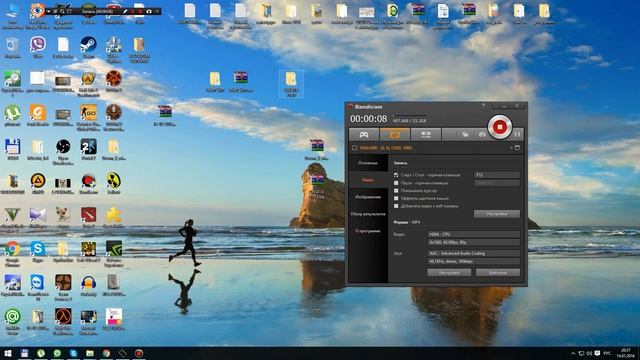Click camera icon in mini recorder bar
Viewport: 640px width, 360px height.
coord(149,11)
